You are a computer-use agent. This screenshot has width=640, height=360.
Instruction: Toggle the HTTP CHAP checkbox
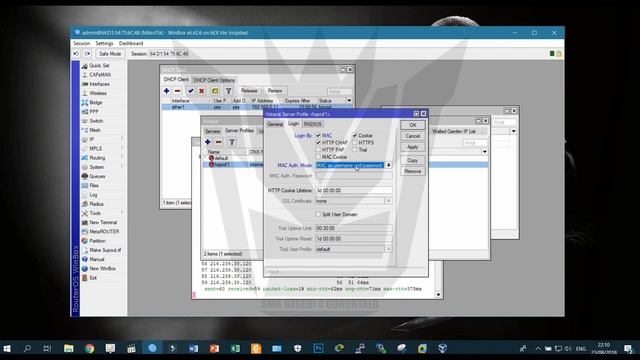tap(318, 142)
